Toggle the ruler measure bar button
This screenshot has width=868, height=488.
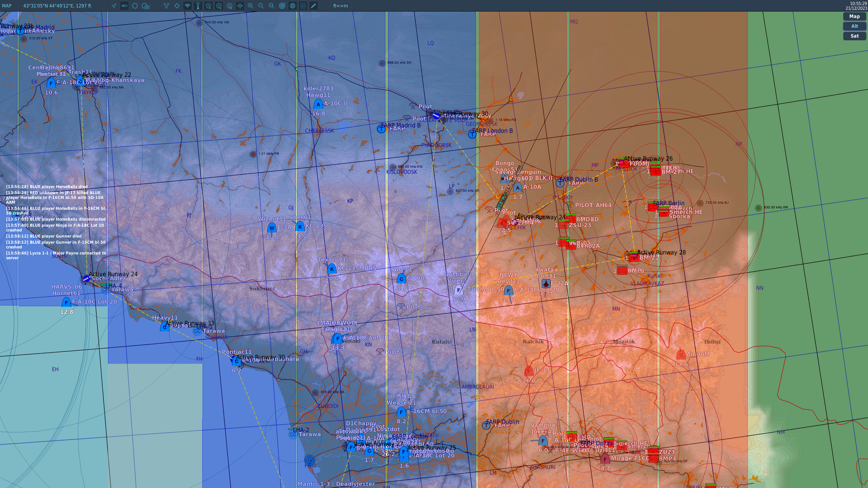[124, 6]
